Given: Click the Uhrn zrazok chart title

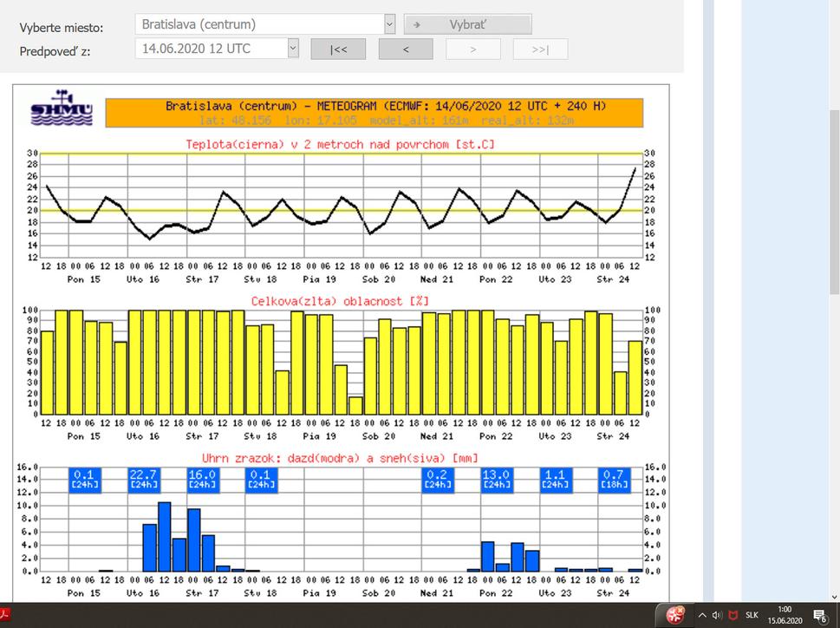Looking at the screenshot, I should click(340, 459).
